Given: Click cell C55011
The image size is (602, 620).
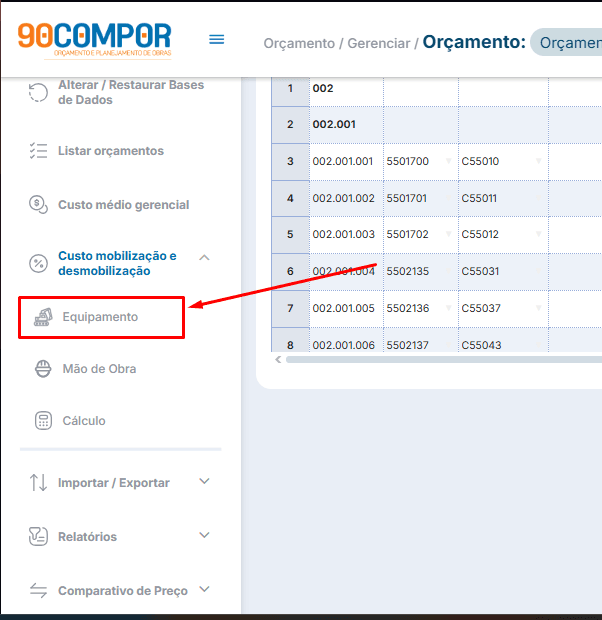Looking at the screenshot, I should tap(504, 198).
